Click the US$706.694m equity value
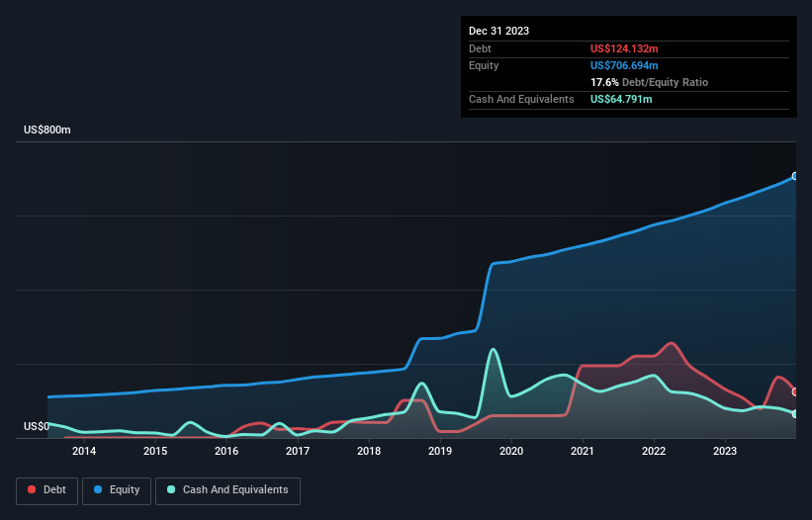Viewport: 812px width, 520px height. [624, 65]
